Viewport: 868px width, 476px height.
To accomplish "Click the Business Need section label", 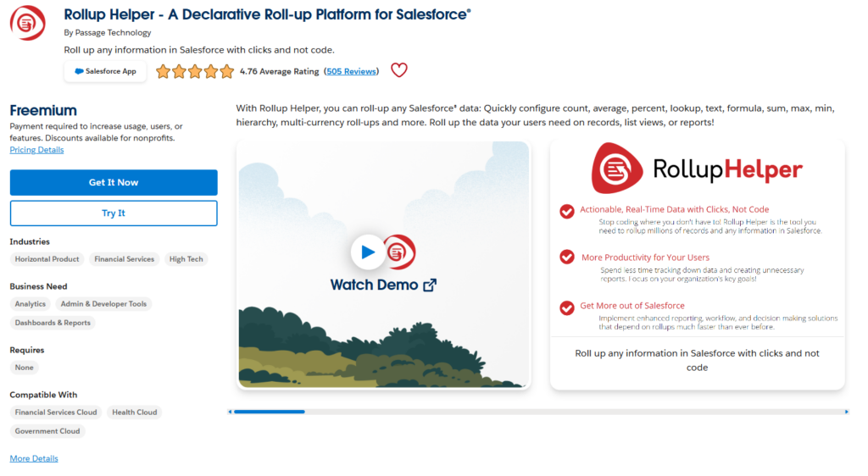I will coord(38,286).
